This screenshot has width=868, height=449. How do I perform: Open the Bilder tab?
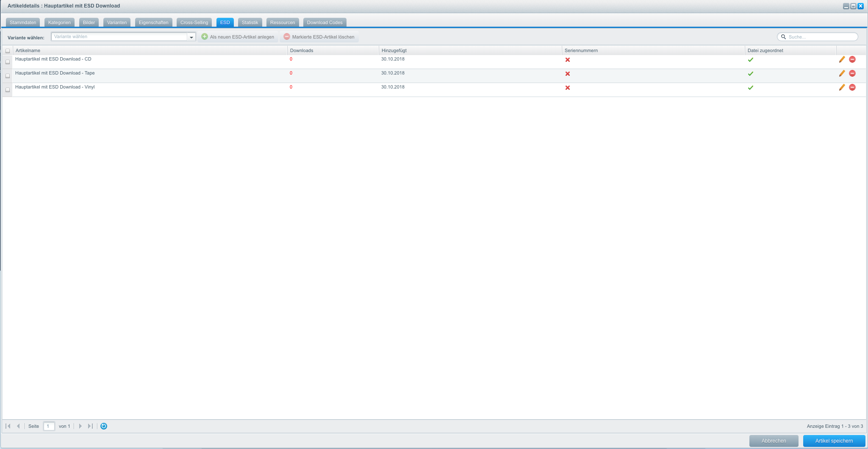click(89, 22)
